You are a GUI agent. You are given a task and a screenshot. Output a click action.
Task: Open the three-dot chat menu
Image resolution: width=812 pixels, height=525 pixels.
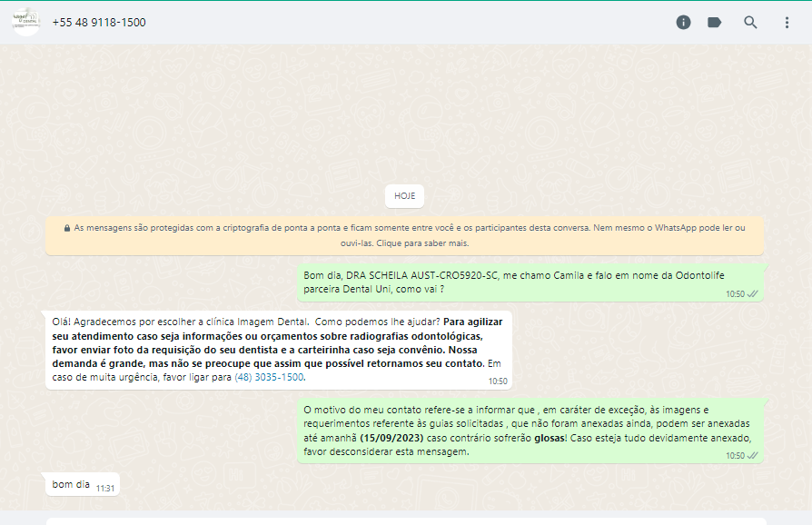(787, 23)
